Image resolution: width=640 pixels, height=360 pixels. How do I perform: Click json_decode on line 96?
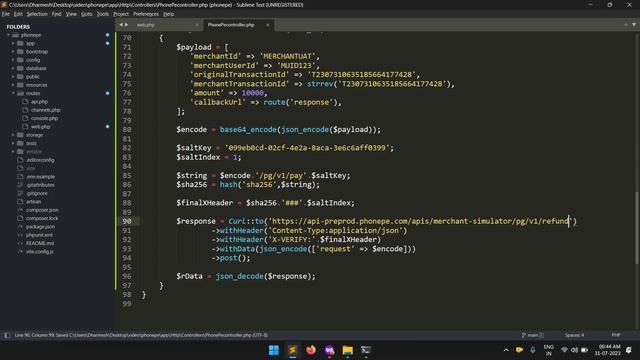(x=240, y=276)
